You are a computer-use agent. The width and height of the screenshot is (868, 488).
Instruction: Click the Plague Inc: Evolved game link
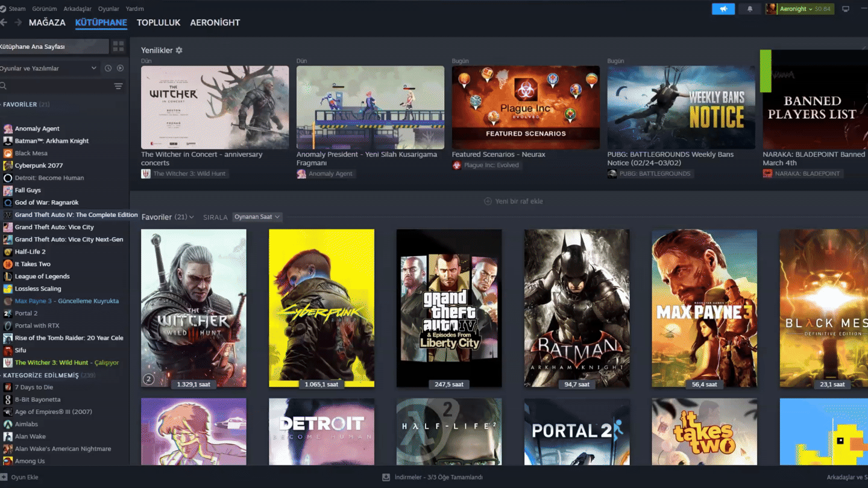(x=486, y=165)
